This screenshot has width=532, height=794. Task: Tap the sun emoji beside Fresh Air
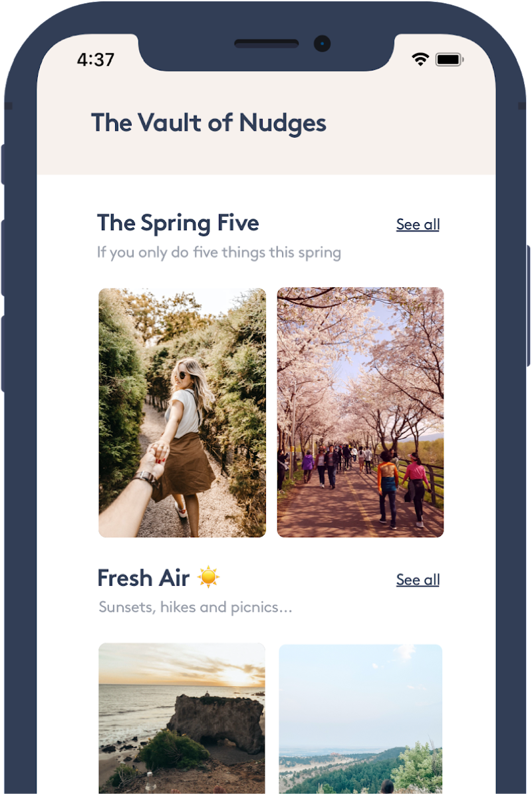click(x=208, y=577)
